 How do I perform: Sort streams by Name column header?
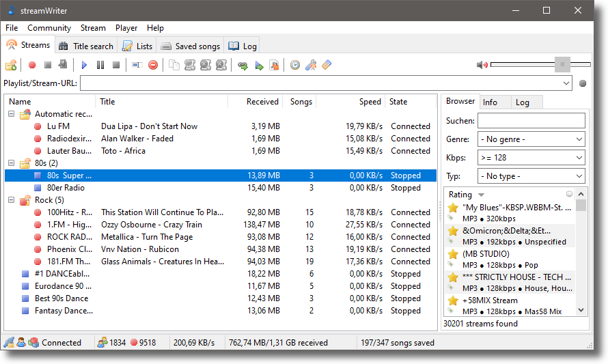tap(51, 102)
